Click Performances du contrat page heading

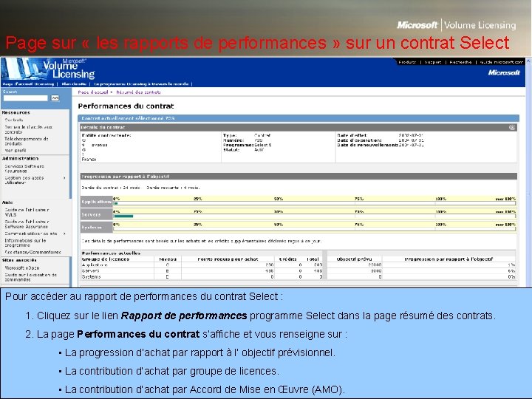point(126,106)
